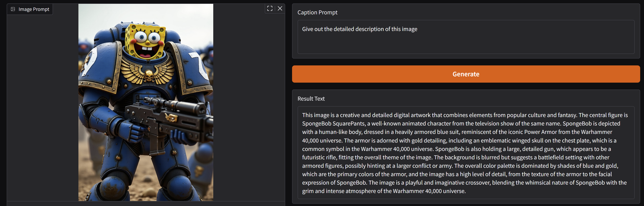This screenshot has height=206, width=644.
Task: Click the final result line about 'grim and intense atmosphere'
Action: [x=384, y=191]
